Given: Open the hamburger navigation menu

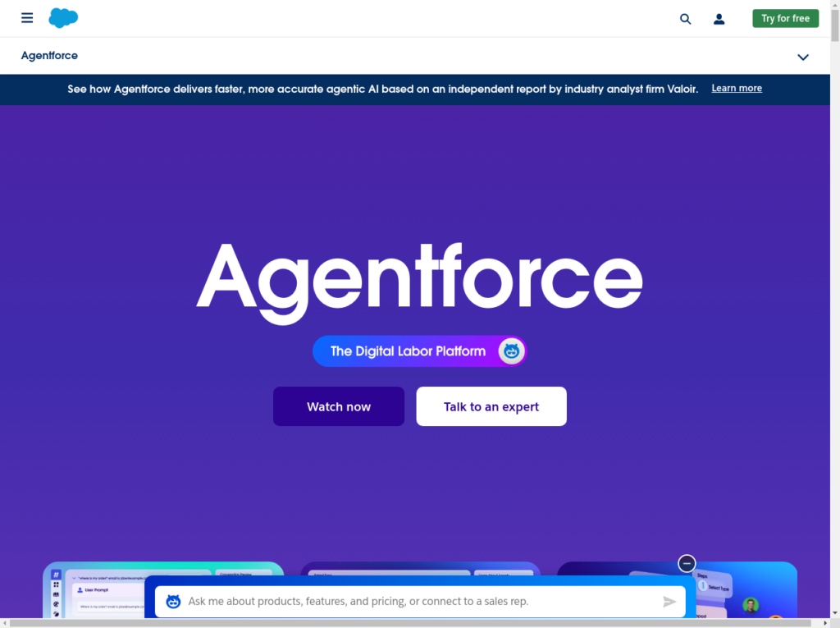Looking at the screenshot, I should [x=27, y=18].
